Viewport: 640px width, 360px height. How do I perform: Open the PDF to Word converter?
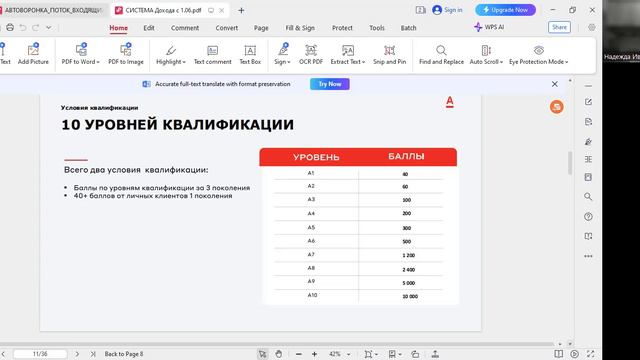click(x=80, y=54)
